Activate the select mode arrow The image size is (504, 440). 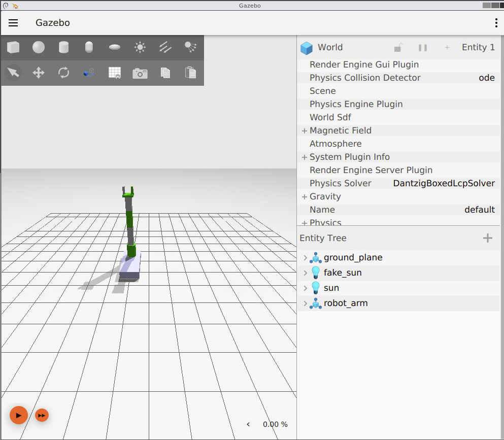point(13,73)
